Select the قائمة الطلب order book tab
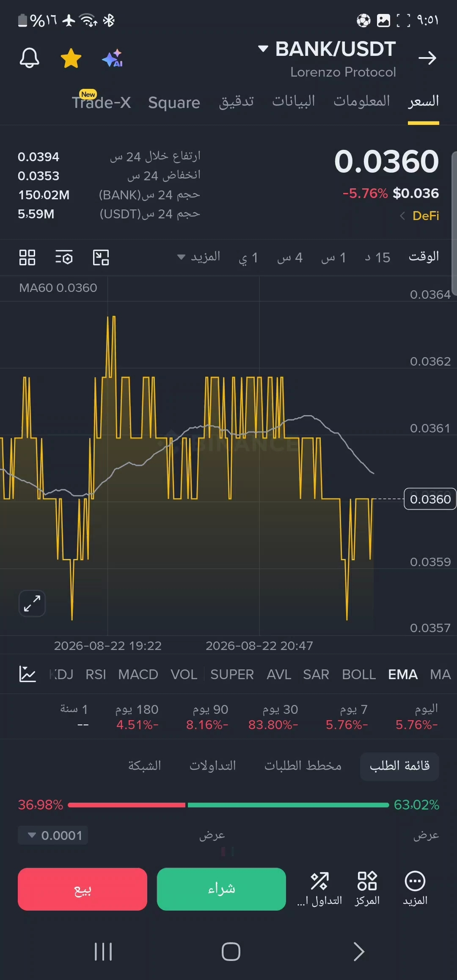This screenshot has height=980, width=457. (x=399, y=766)
